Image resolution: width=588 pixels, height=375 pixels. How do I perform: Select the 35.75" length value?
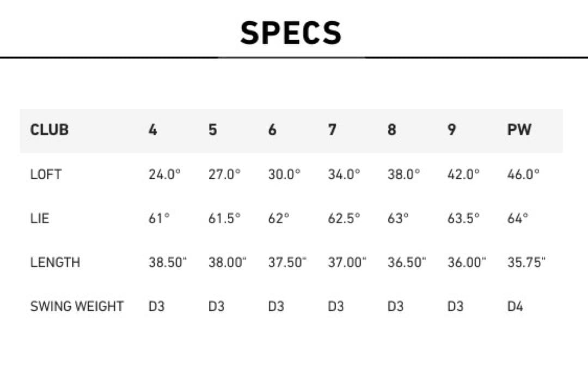click(x=526, y=262)
